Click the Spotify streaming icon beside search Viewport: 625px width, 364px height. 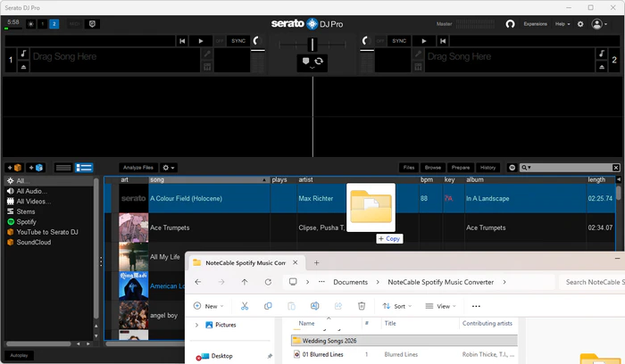(x=512, y=168)
